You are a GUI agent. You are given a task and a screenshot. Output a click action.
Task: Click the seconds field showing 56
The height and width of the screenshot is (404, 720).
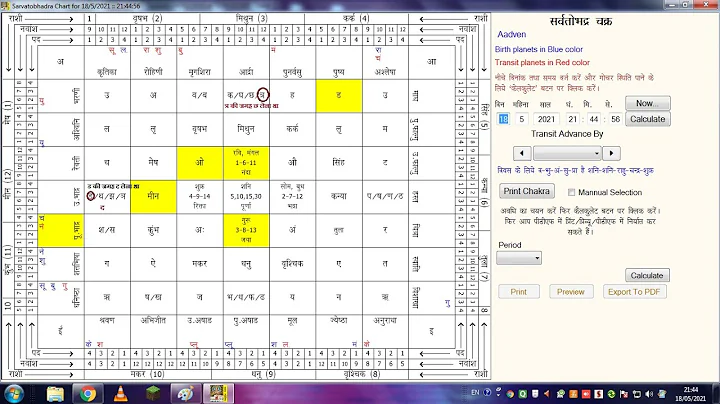point(615,119)
